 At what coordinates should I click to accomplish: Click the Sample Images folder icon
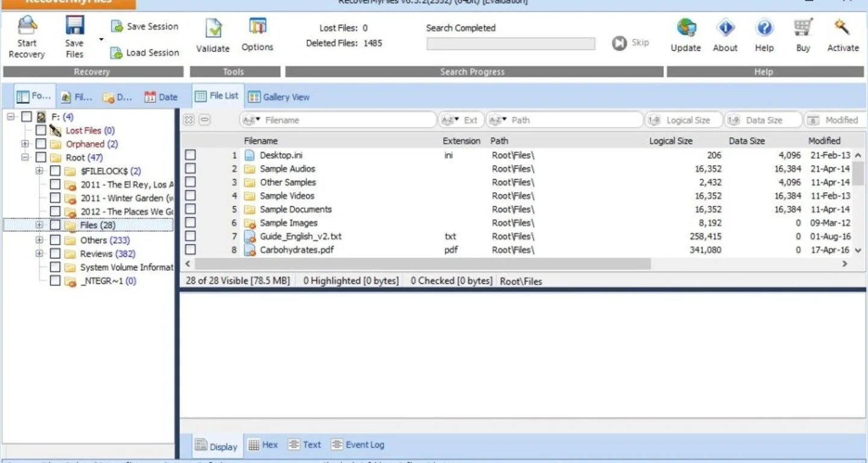point(250,223)
